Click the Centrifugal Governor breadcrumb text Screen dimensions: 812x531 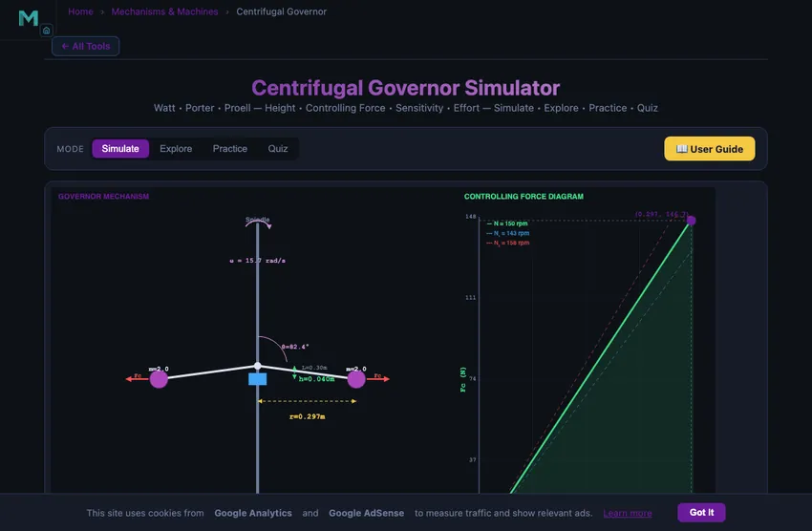pos(281,11)
